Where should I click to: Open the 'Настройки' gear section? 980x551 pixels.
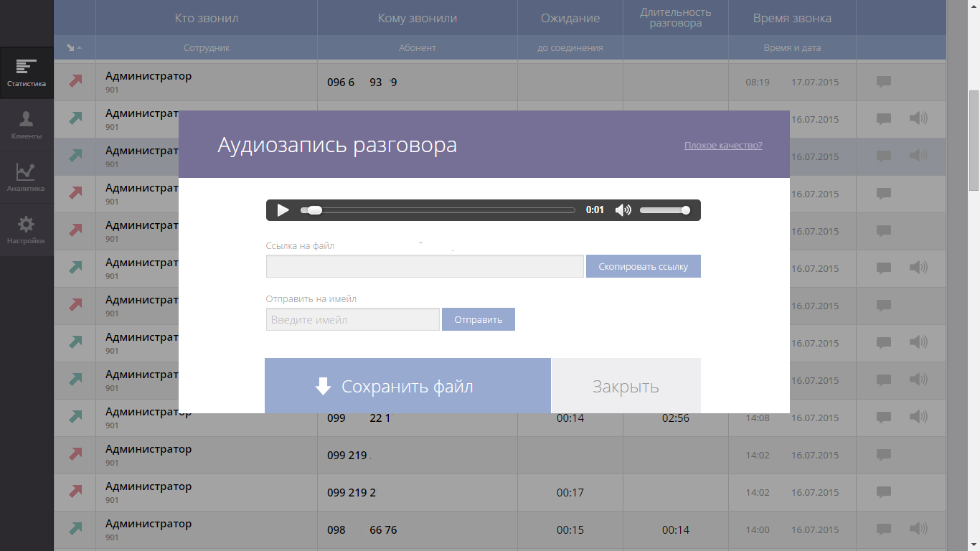(27, 230)
